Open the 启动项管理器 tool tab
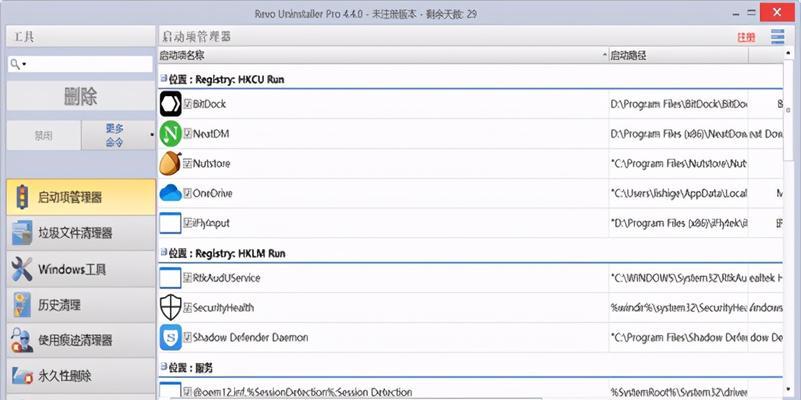 [81, 197]
